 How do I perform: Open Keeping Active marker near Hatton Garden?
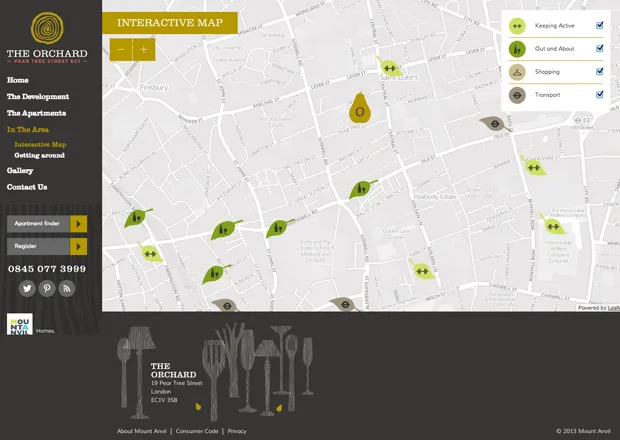pos(150,253)
